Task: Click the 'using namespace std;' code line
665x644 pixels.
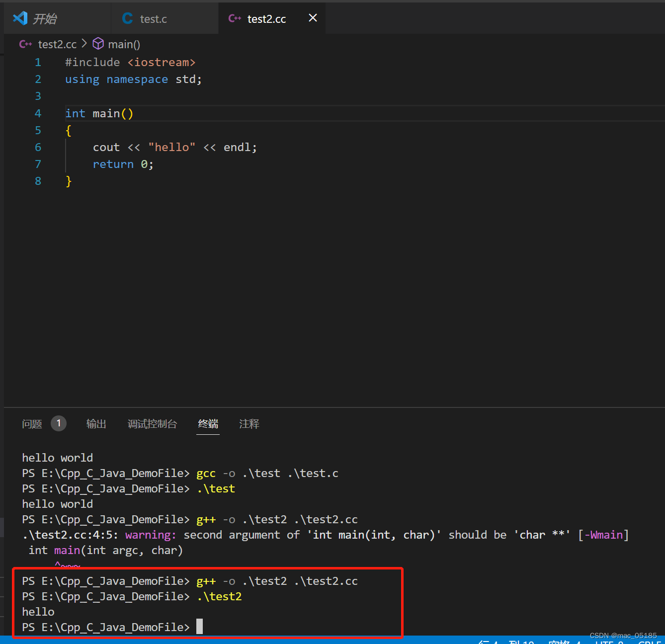Action: point(134,80)
